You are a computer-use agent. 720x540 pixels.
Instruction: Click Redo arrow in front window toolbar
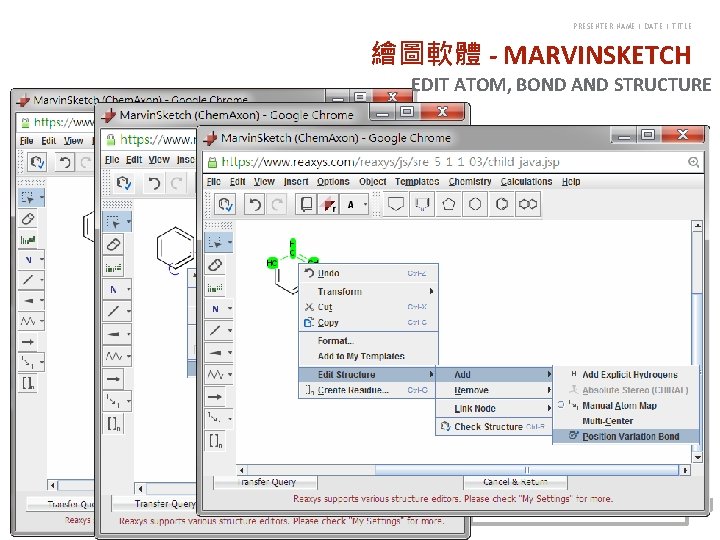coord(276,204)
